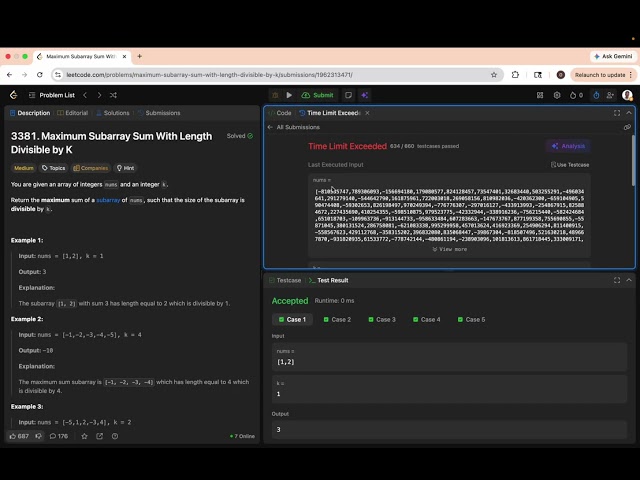Click the AI sparkle icon in toolbar
Image resolution: width=640 pixels, height=480 pixels.
(364, 95)
